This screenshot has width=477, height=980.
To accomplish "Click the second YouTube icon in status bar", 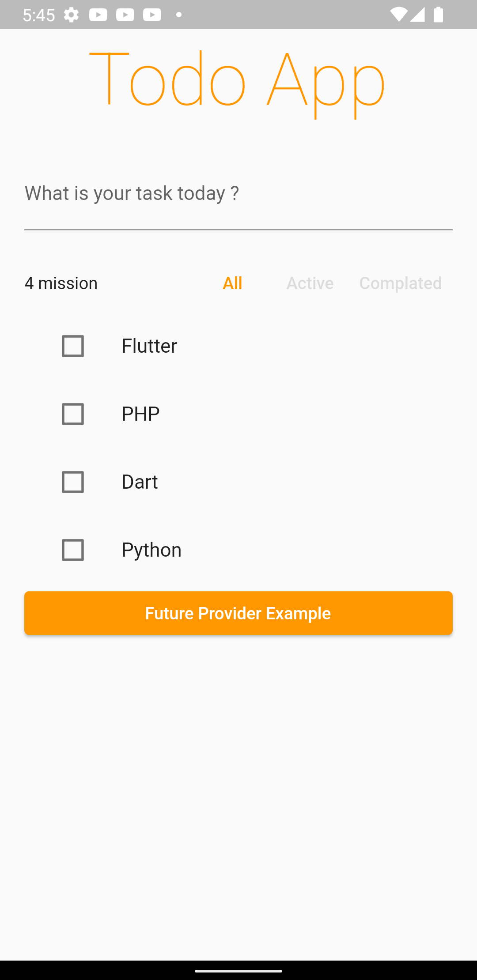I will [x=125, y=14].
